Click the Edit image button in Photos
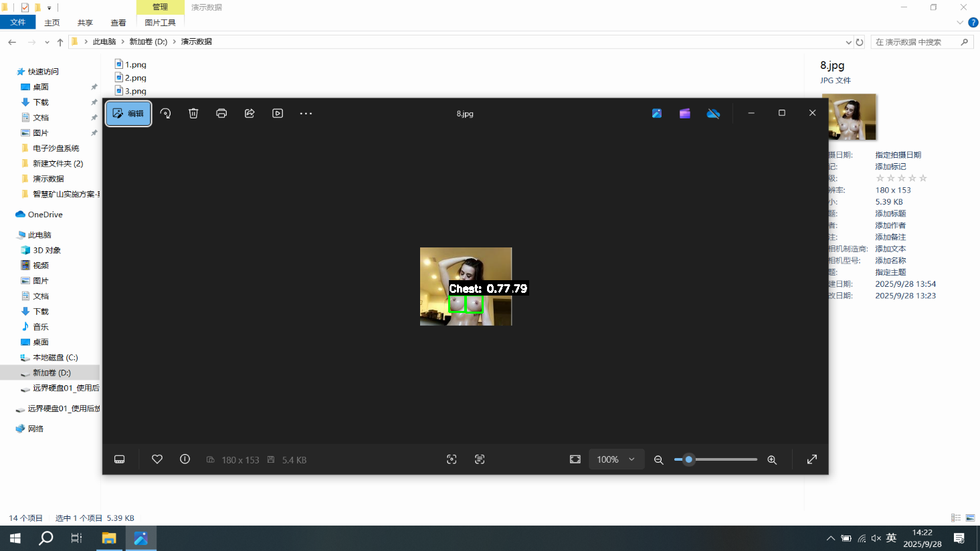 128,114
